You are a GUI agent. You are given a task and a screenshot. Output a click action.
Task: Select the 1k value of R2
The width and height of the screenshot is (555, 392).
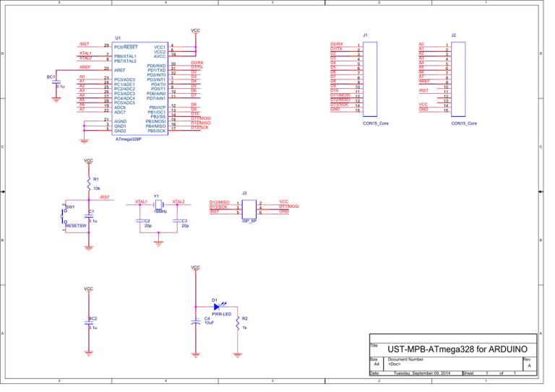point(244,328)
